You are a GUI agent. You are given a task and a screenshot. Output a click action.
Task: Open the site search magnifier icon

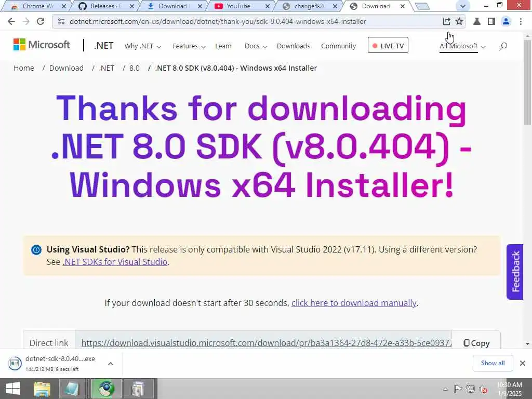(503, 46)
